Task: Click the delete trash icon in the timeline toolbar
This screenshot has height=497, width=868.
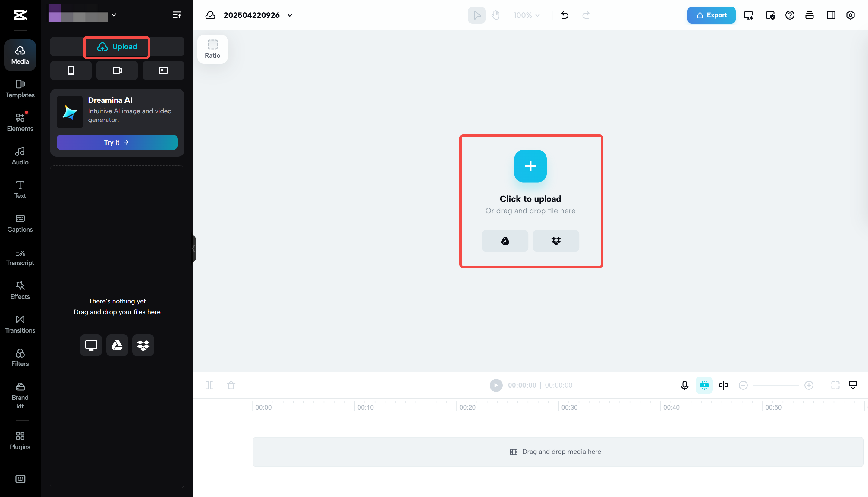Action: point(231,385)
